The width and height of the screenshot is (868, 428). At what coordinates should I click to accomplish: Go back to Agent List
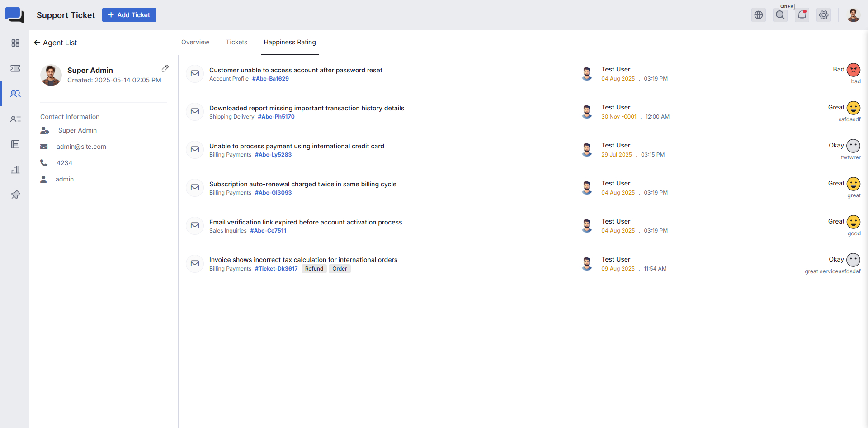pos(56,43)
